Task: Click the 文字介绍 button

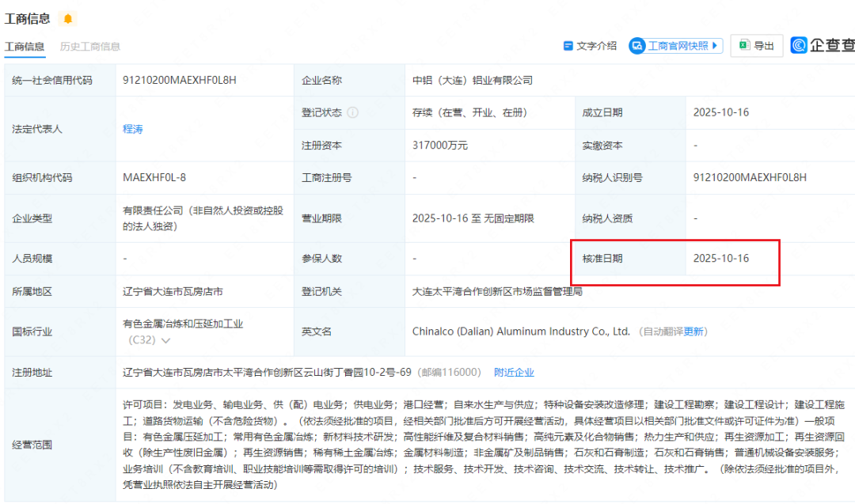Action: click(x=590, y=46)
